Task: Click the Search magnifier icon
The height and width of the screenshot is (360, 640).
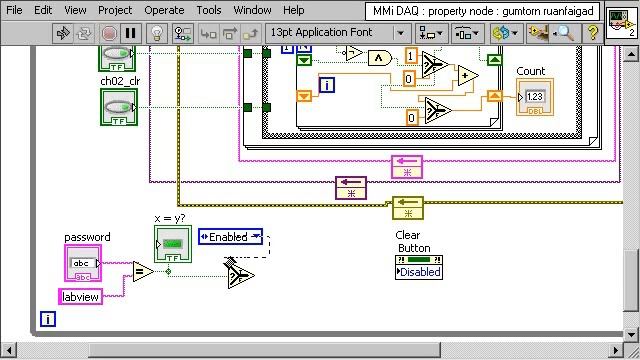Action: (x=564, y=33)
